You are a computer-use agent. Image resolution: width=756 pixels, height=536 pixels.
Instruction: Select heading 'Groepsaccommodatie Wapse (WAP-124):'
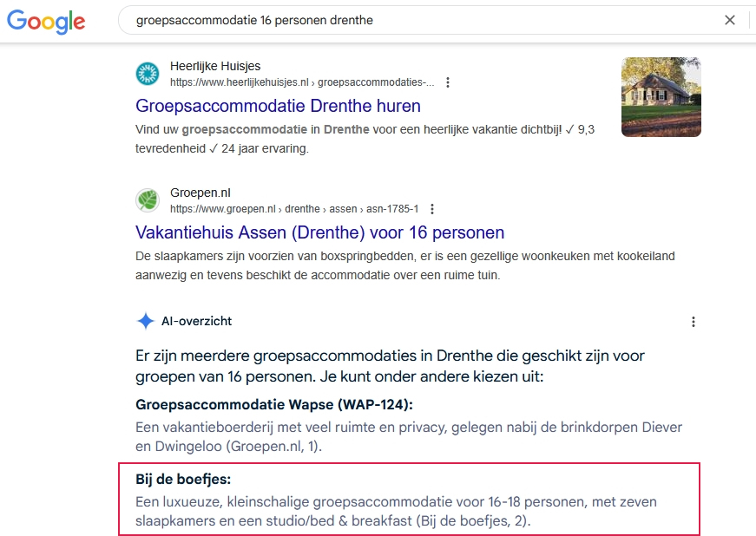click(274, 404)
